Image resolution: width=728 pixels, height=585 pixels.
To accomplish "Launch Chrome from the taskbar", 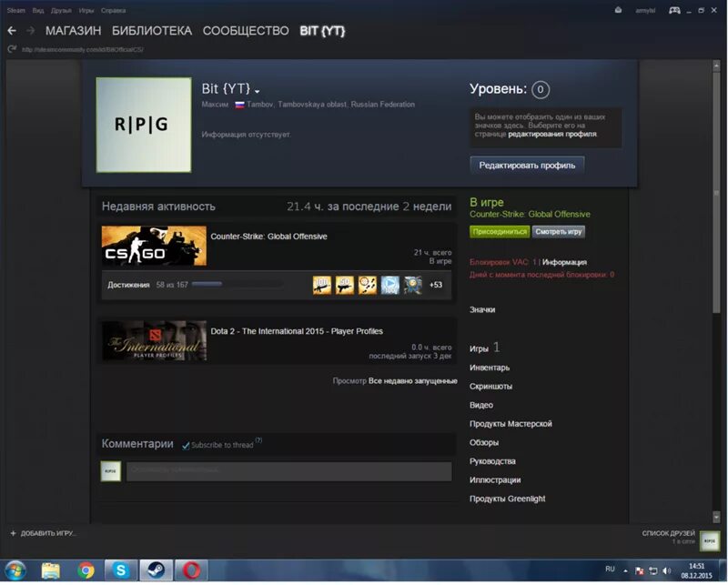I will (86, 570).
